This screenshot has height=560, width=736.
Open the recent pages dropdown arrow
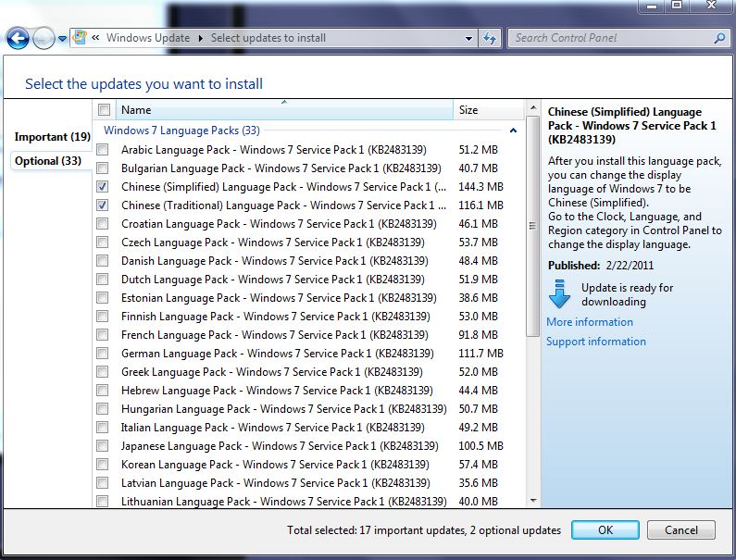(62, 39)
